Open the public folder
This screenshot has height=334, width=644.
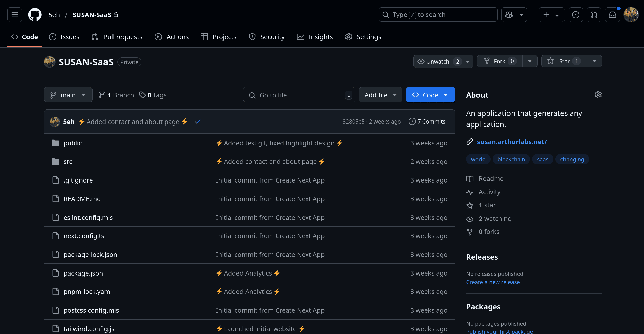(x=73, y=143)
